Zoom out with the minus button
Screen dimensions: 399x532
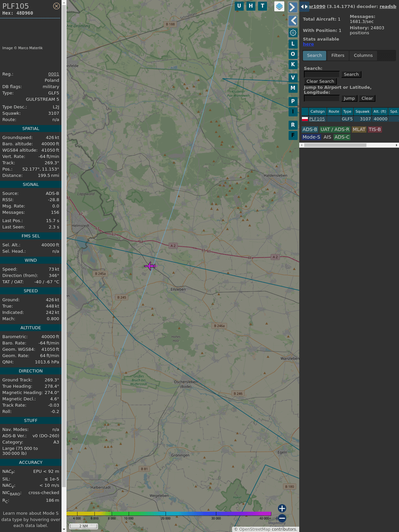tap(282, 518)
